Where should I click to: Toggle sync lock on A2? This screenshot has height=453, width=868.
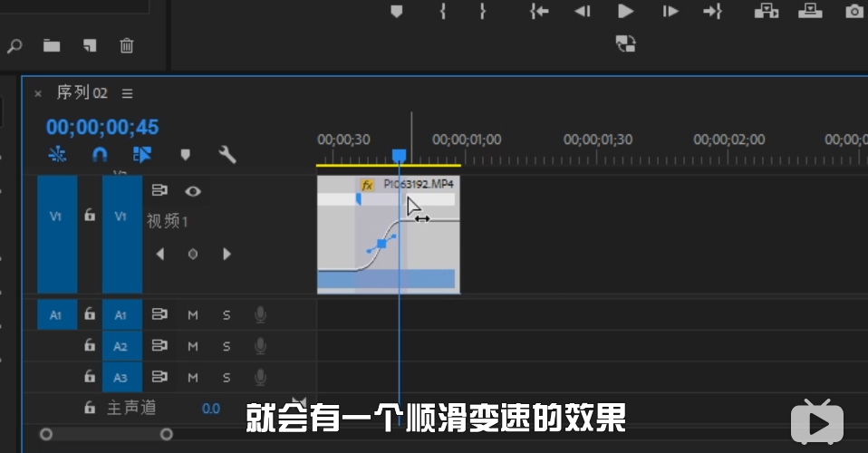(159, 345)
